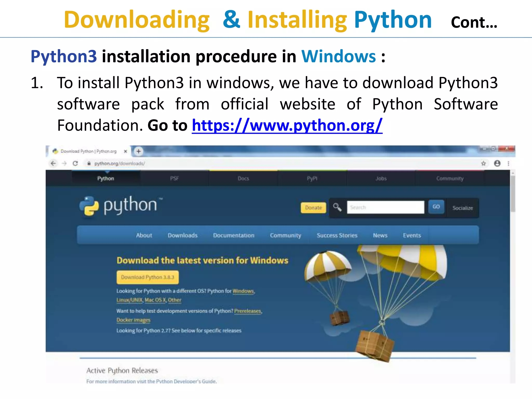Screen dimensions: 532x399
Task: Click into the Search text field
Action: [385, 207]
